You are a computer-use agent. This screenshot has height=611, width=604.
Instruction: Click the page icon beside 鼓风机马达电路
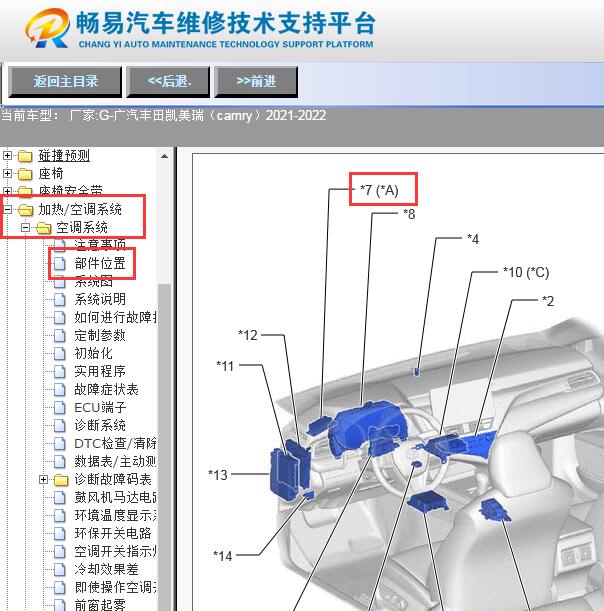(x=59, y=497)
